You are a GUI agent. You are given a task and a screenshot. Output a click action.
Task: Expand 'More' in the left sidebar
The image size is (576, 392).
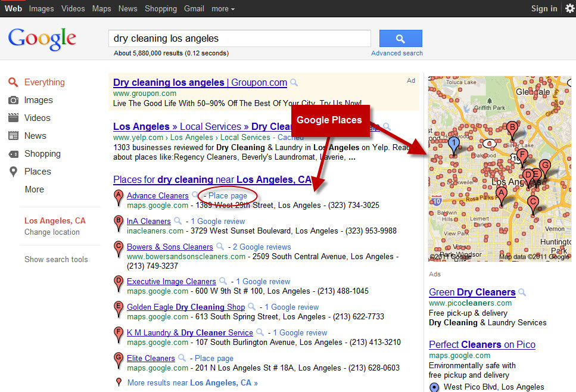click(x=34, y=189)
